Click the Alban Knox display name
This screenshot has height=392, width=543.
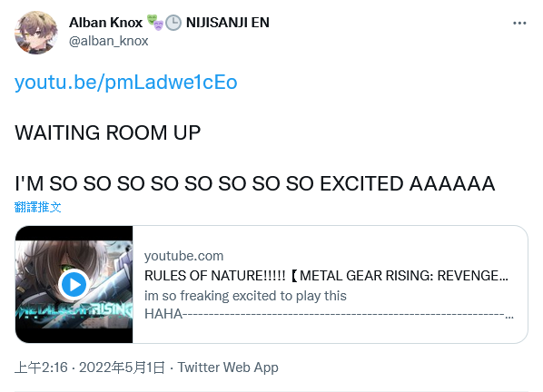(x=105, y=23)
